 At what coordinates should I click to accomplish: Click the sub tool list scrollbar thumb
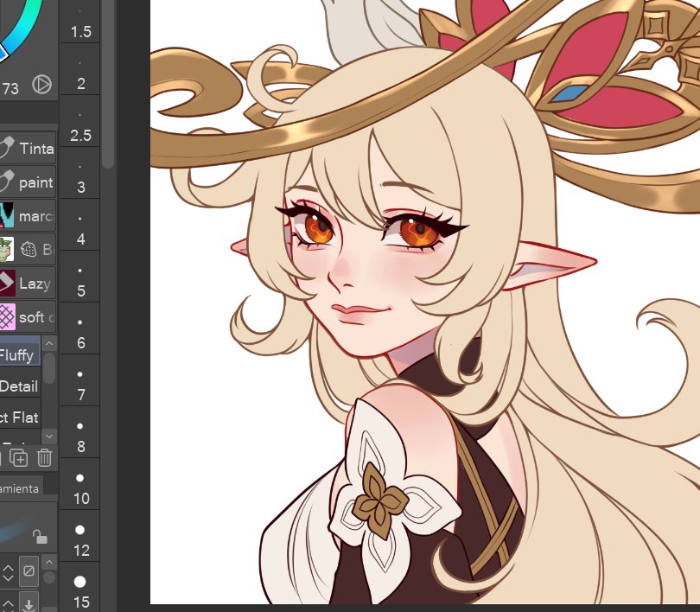[49, 368]
